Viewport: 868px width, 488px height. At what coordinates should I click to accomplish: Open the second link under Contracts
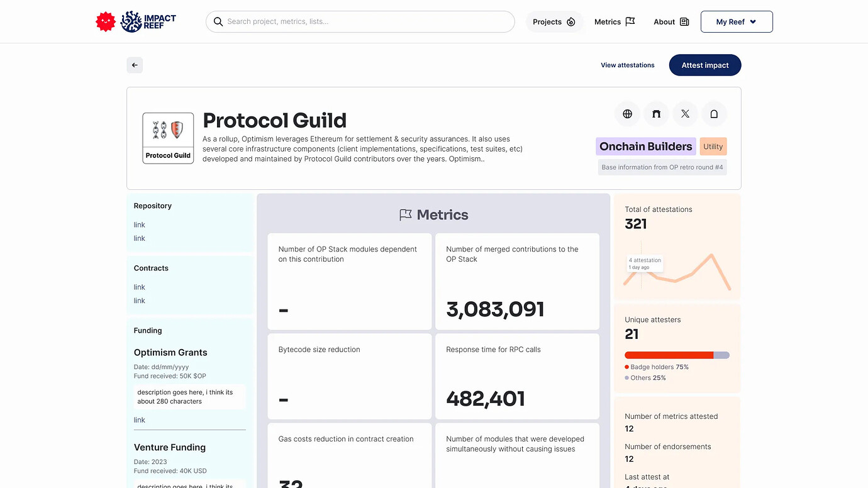[140, 301]
